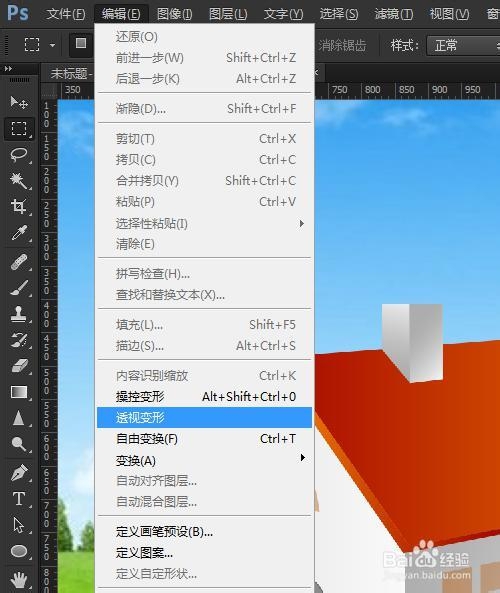
Task: Select the Crop tool
Action: (19, 206)
